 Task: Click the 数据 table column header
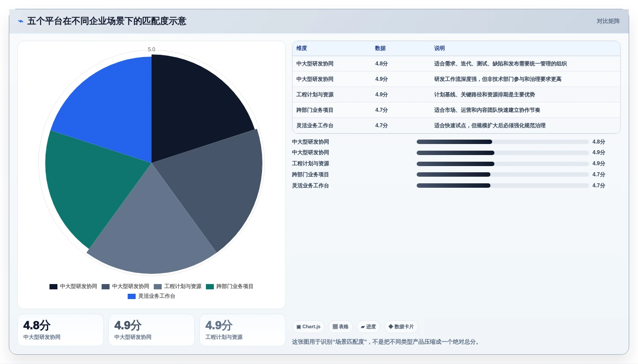(x=380, y=48)
